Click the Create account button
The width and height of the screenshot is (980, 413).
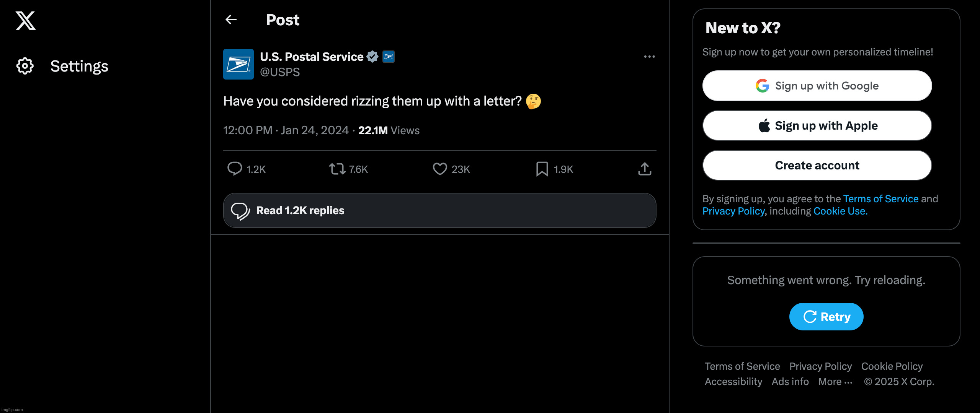pos(817,165)
